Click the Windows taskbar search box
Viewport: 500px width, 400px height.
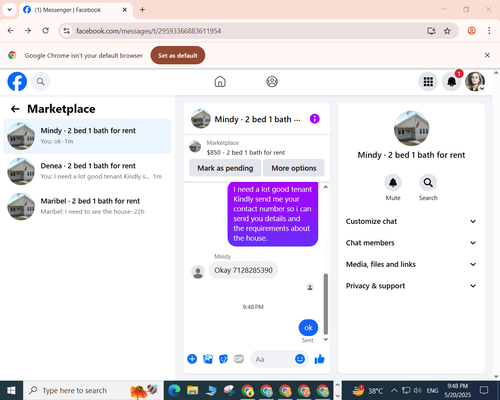pos(93,390)
